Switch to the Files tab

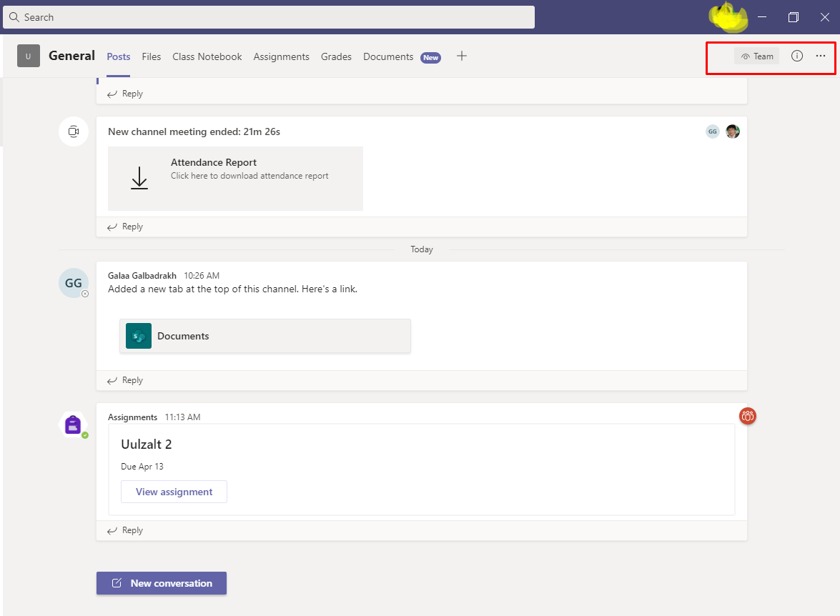(151, 56)
